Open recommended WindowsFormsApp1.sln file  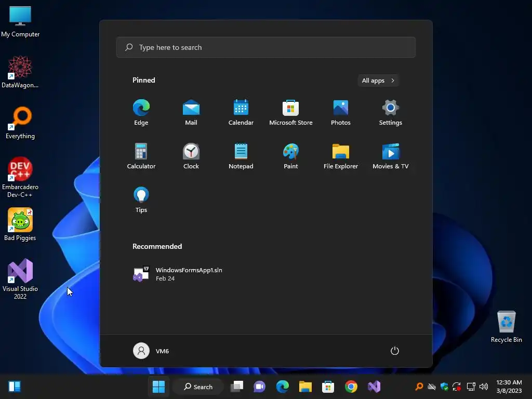click(x=178, y=274)
